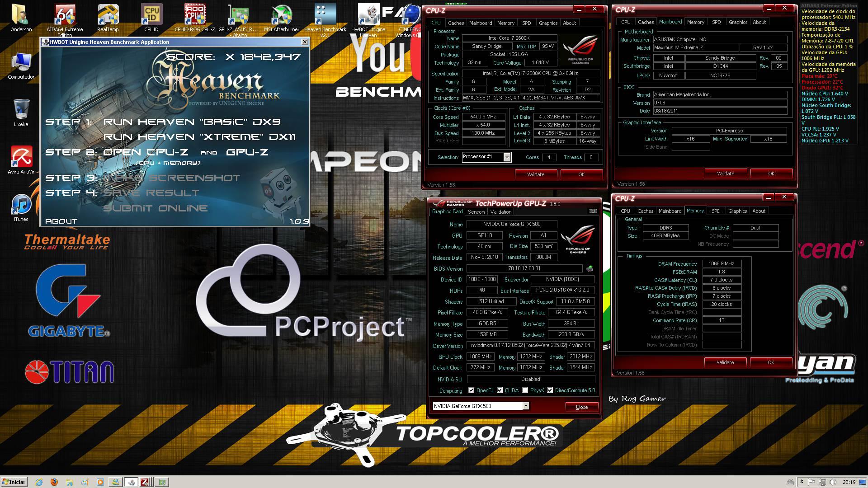The height and width of the screenshot is (488, 868).
Task: Click the Iniciar start button
Action: point(14,482)
